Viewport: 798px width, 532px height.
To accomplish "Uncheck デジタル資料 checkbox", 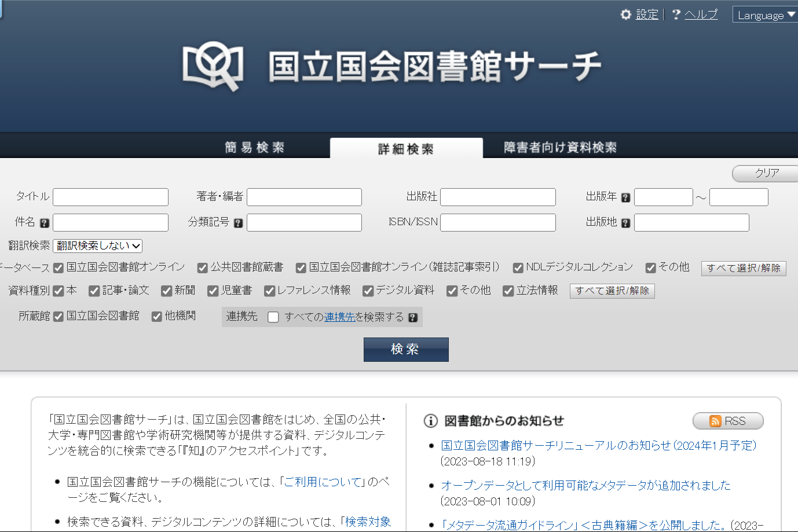I will [368, 291].
